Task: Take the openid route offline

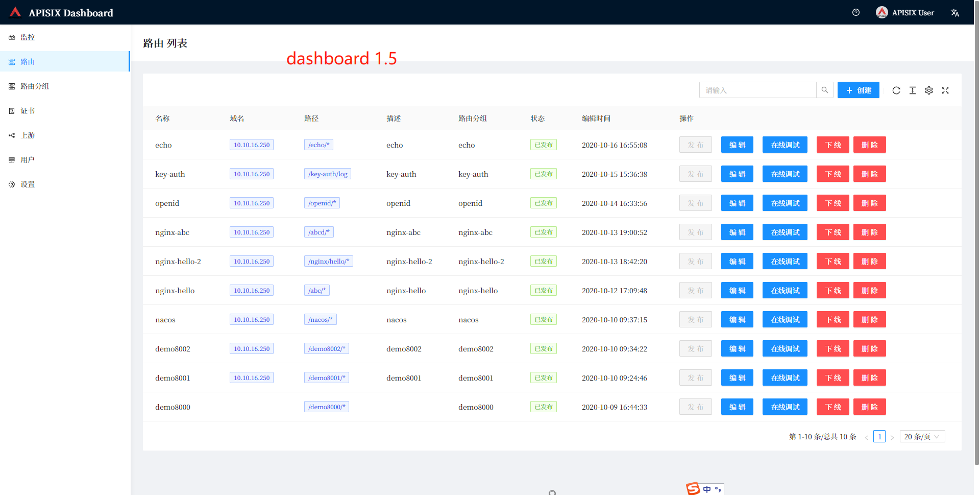Action: (x=833, y=203)
